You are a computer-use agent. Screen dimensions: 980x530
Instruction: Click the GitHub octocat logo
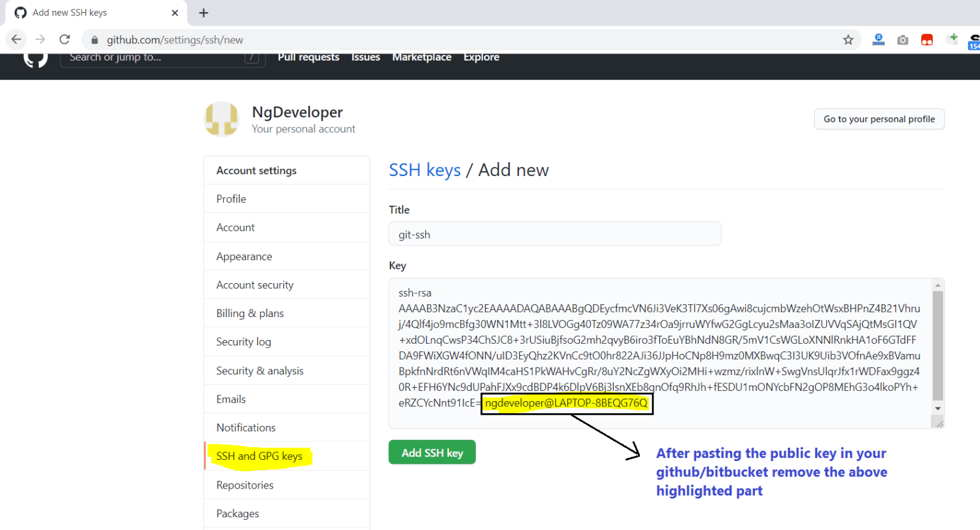(36, 59)
